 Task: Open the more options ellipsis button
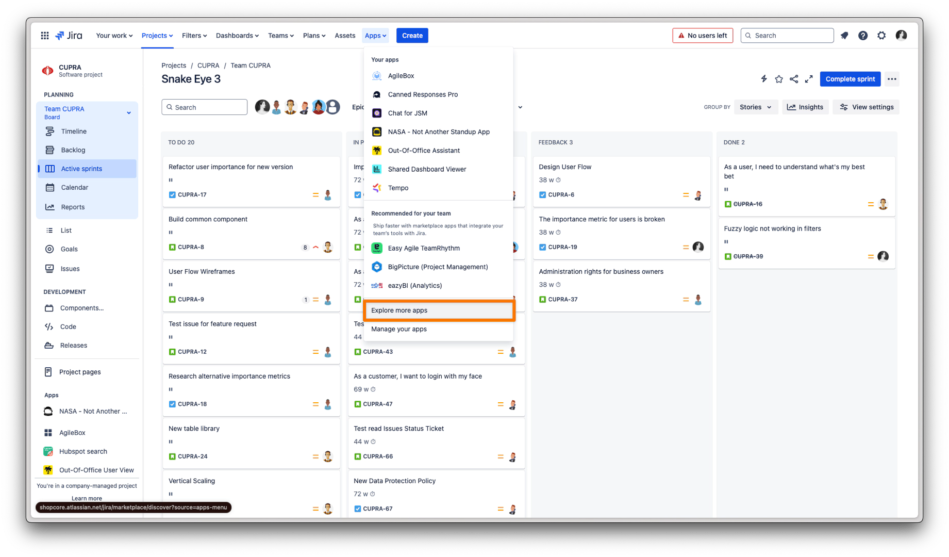[x=892, y=79]
